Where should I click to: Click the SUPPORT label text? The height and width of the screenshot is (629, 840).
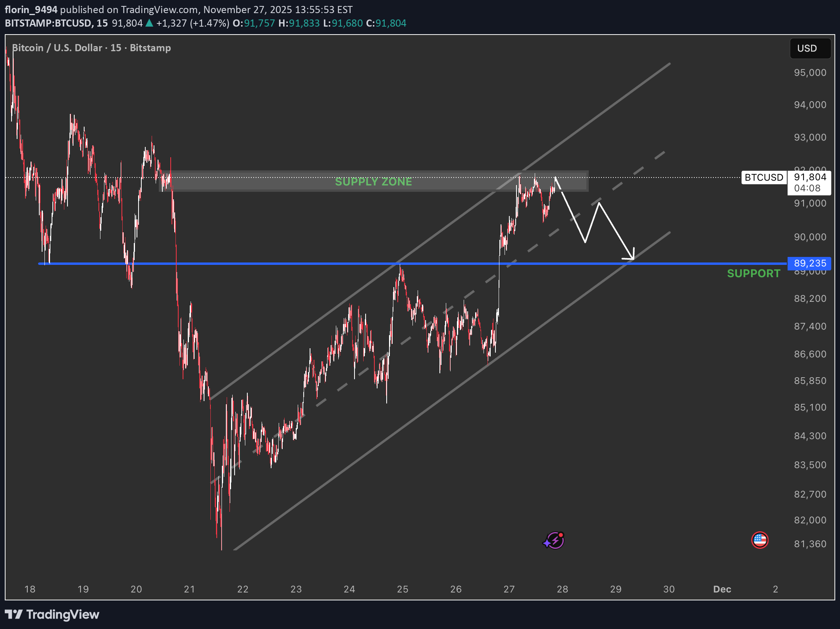pos(753,274)
